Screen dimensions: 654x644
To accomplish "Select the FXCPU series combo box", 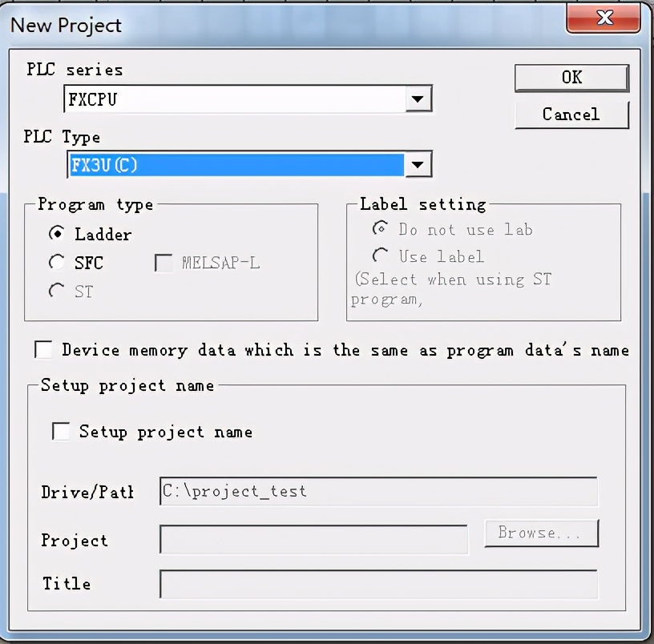I will [248, 99].
